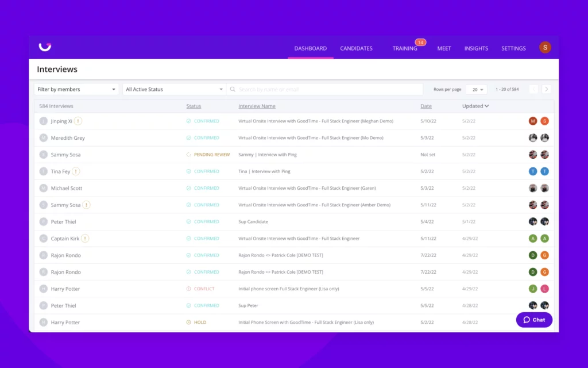Open the user profile avatar menu

[545, 48]
